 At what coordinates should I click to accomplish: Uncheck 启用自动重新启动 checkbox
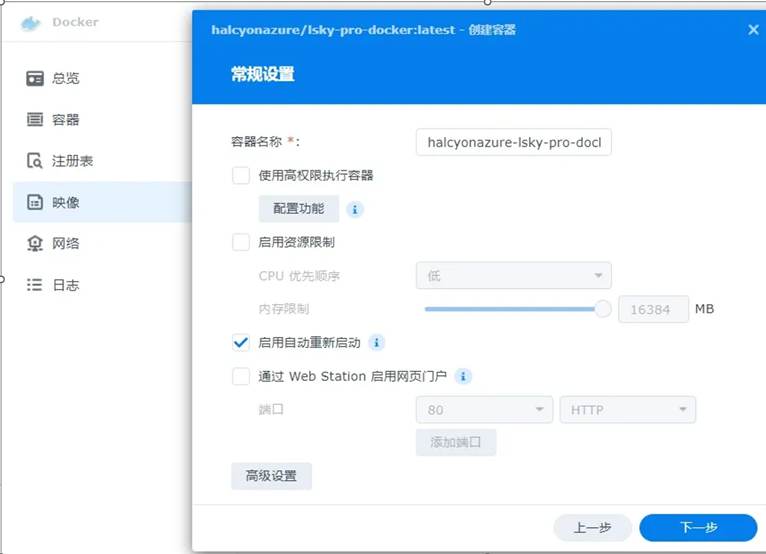point(241,343)
